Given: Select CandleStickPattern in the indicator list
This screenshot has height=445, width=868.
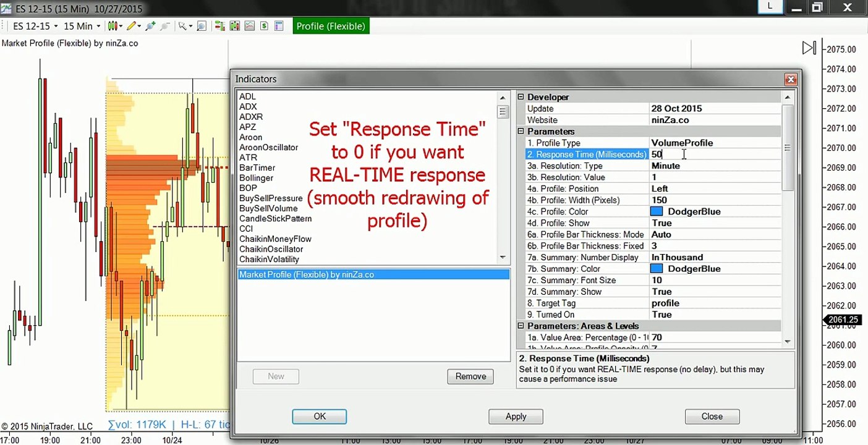Looking at the screenshot, I should [x=275, y=219].
